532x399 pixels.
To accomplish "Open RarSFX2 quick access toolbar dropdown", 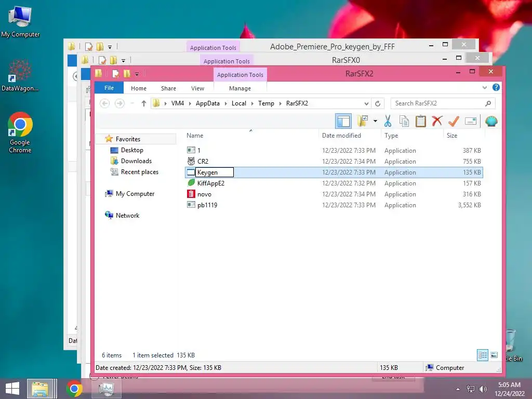I will click(137, 74).
